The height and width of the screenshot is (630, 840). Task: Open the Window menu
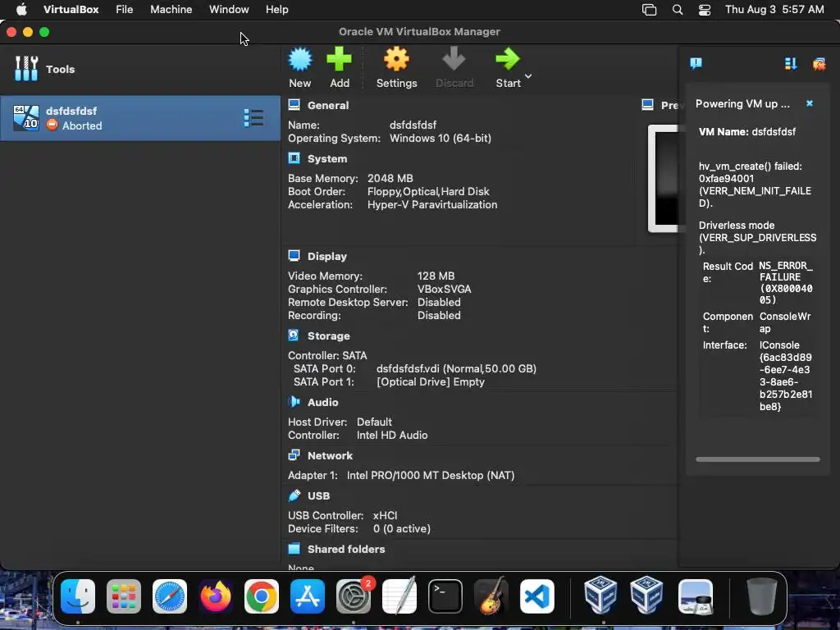(x=229, y=10)
